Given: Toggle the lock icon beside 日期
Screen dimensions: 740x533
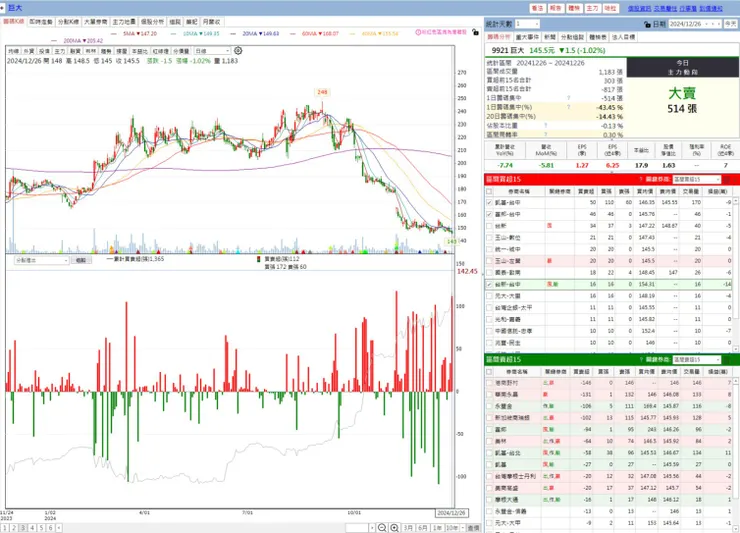Looking at the screenshot, I should click(x=647, y=24).
